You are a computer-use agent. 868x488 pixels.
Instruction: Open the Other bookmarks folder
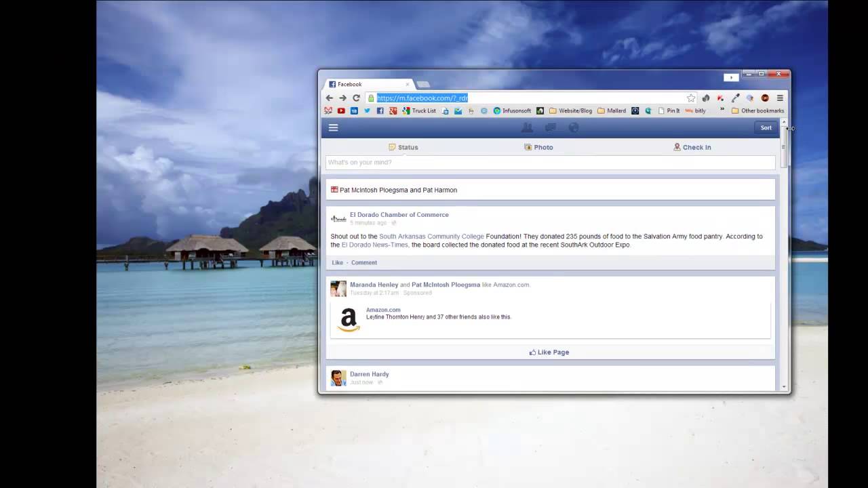click(757, 110)
